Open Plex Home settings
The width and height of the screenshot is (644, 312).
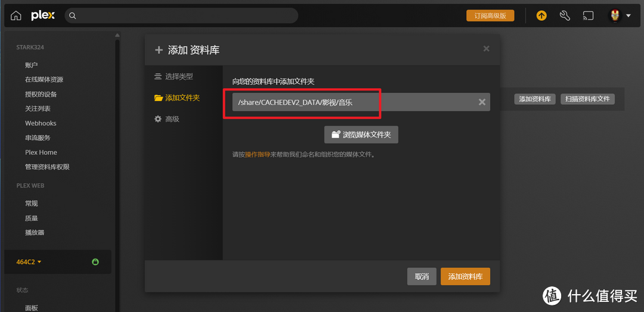tap(41, 152)
